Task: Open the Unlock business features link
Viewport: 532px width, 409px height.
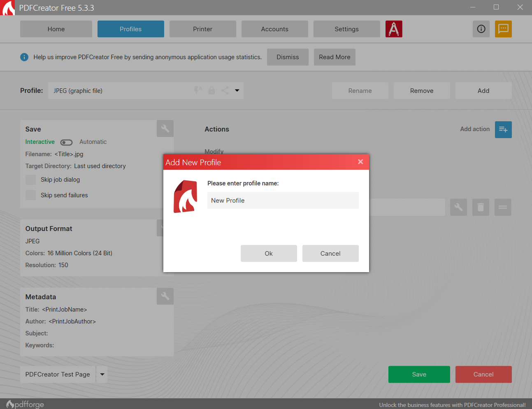Action: pyautogui.click(x=452, y=405)
